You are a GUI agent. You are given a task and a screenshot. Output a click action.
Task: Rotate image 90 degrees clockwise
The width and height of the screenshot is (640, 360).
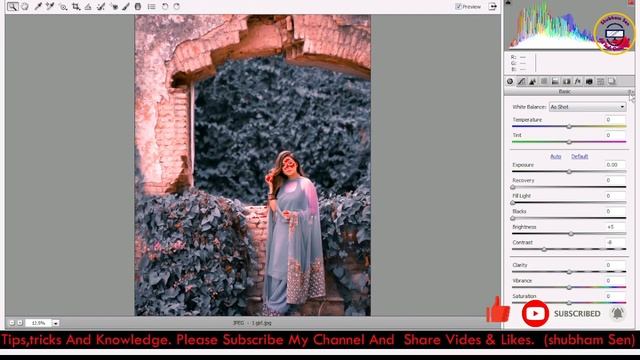(177, 7)
